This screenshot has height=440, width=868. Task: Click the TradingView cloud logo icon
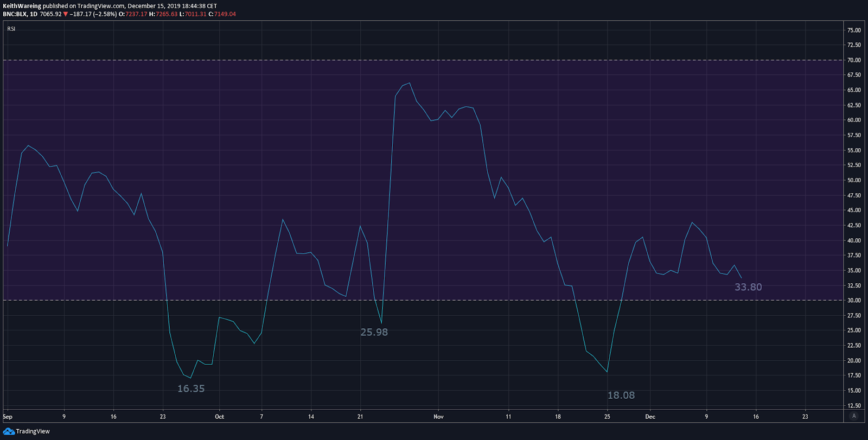[x=8, y=431]
